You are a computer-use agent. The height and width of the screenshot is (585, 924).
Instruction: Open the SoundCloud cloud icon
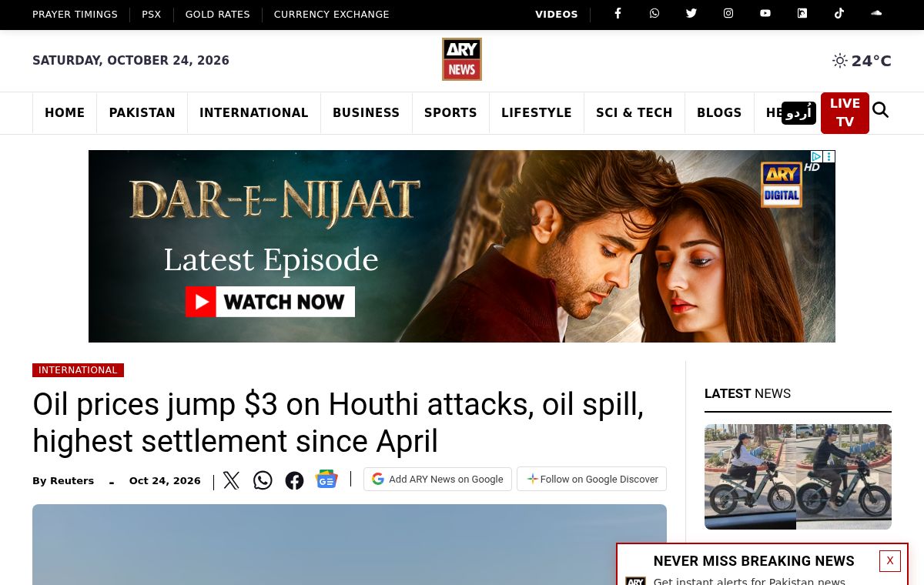click(876, 13)
